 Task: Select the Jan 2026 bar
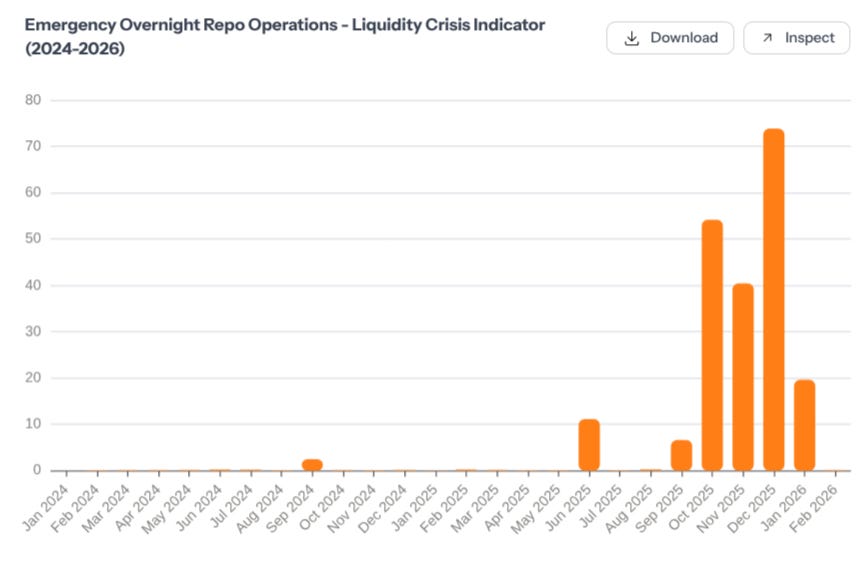click(804, 425)
